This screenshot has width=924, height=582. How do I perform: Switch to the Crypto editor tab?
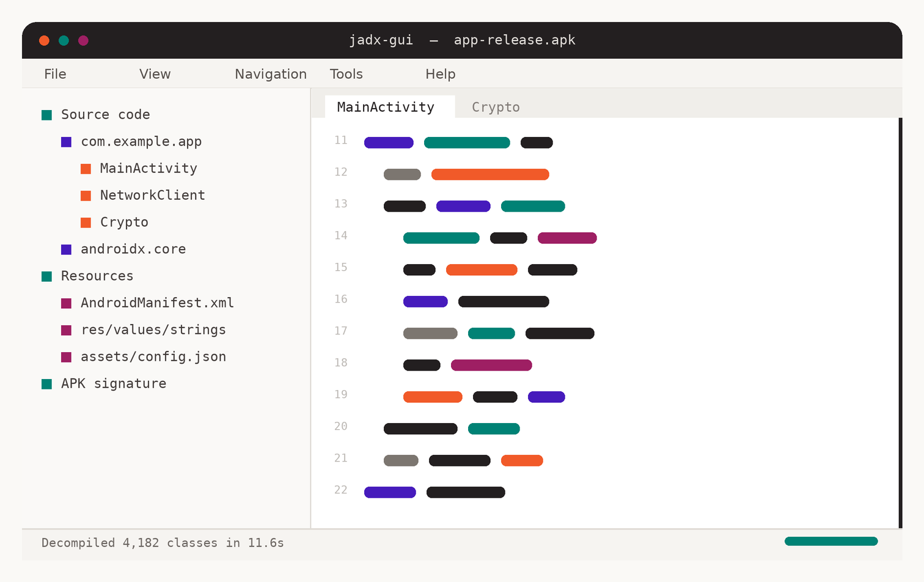click(496, 107)
